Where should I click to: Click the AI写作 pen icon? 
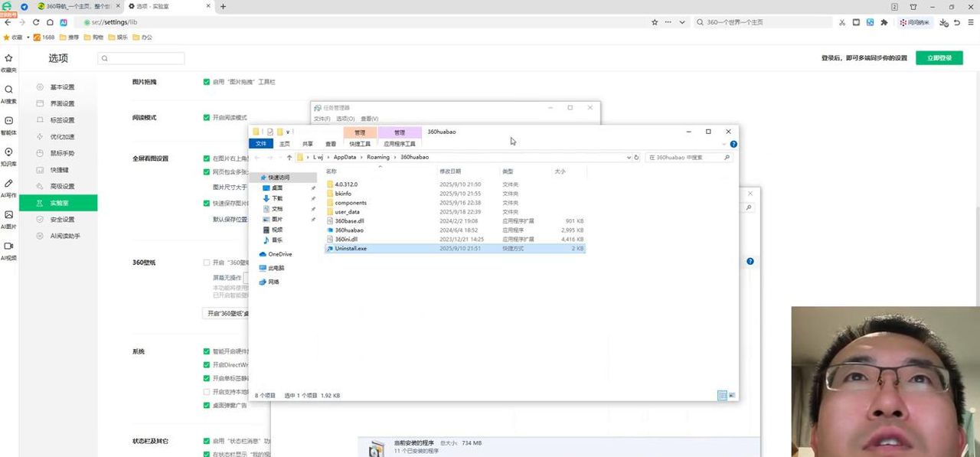point(8,184)
